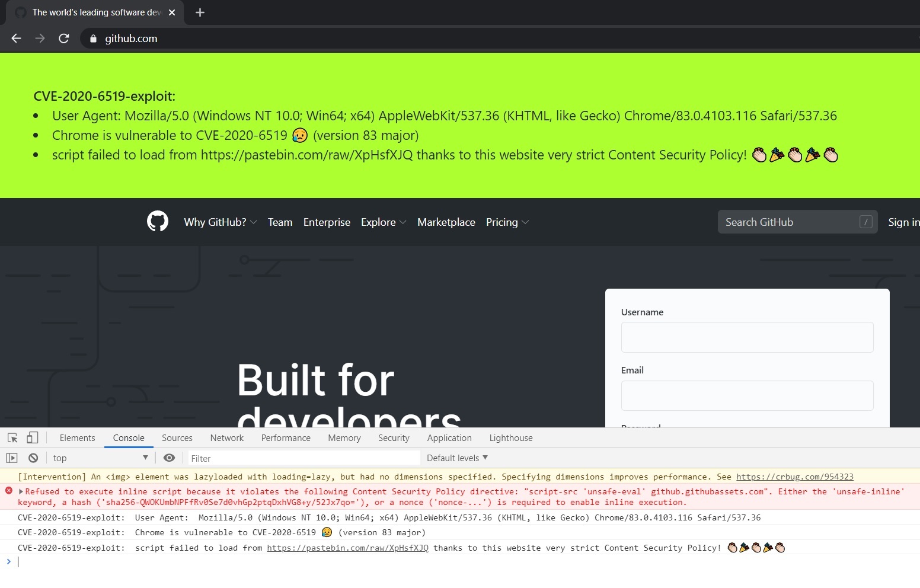The height and width of the screenshot is (588, 920).
Task: Reload the github.com page
Action: [64, 39]
